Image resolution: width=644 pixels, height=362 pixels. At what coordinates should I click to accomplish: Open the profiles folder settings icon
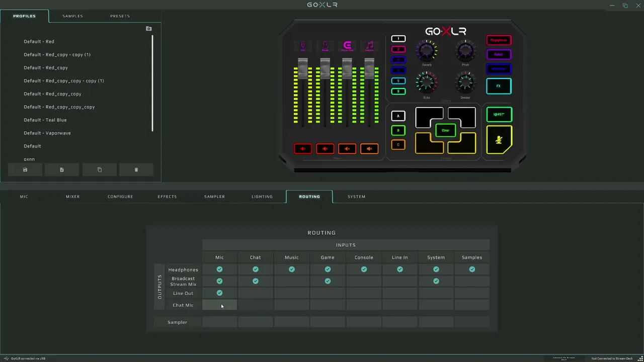(x=148, y=29)
